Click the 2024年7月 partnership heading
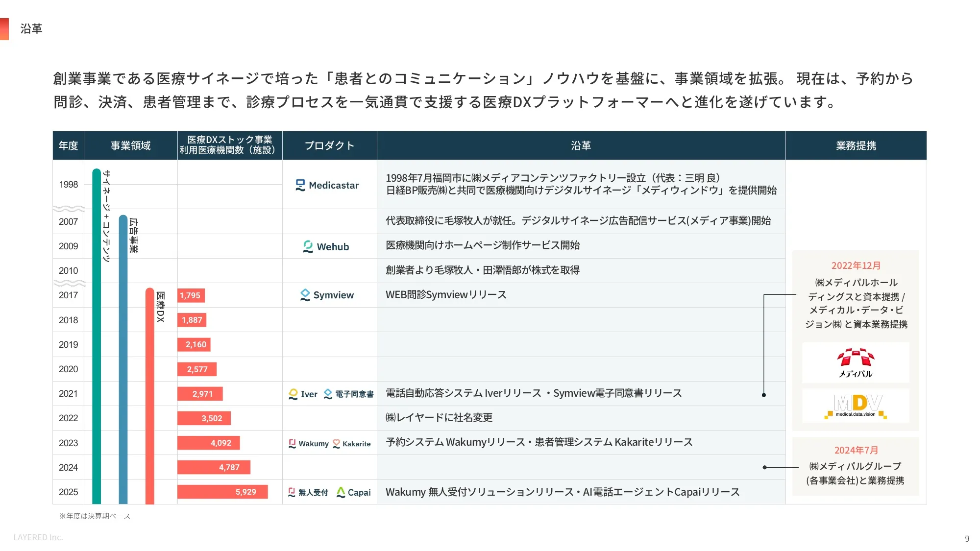The width and height of the screenshot is (980, 551). point(856,450)
